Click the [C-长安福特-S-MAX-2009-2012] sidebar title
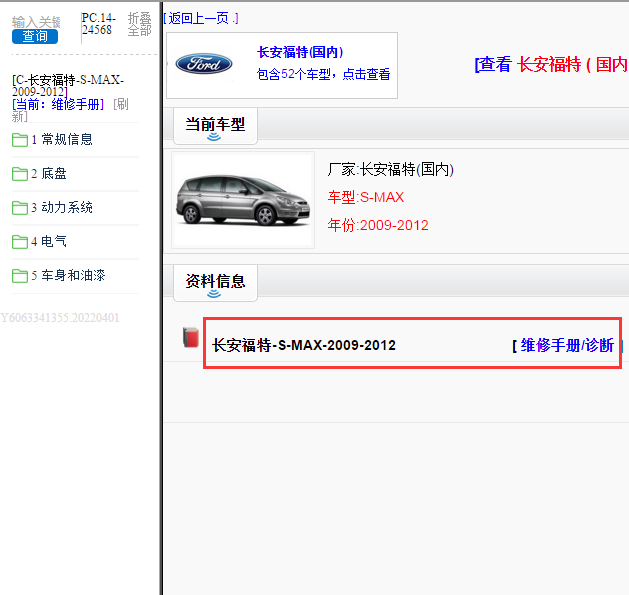Image resolution: width=629 pixels, height=595 pixels. pyautogui.click(x=68, y=85)
